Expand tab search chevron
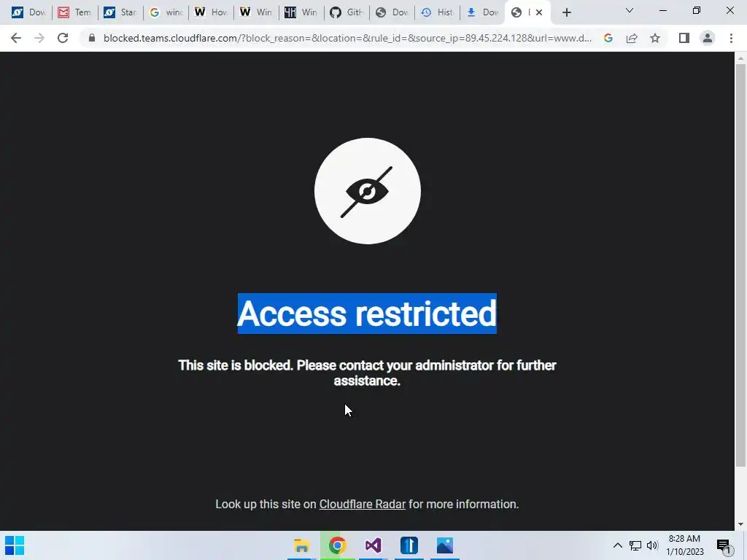The image size is (747, 560). [x=630, y=10]
